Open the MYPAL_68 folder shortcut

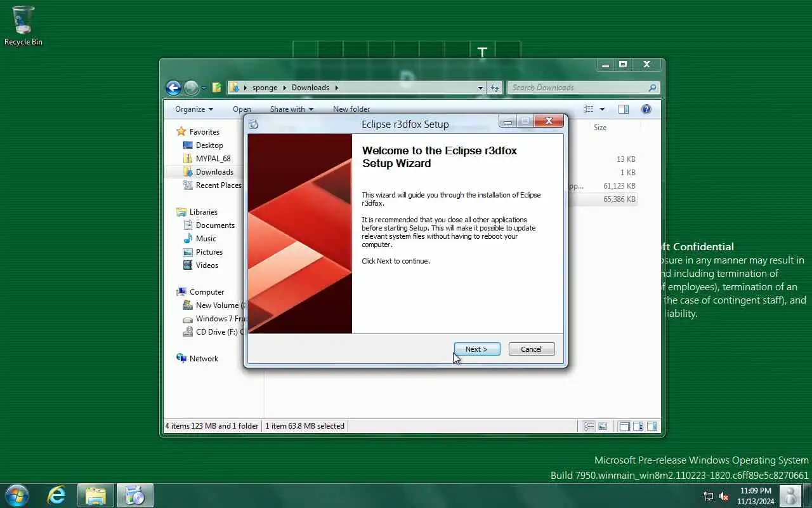pyautogui.click(x=207, y=158)
